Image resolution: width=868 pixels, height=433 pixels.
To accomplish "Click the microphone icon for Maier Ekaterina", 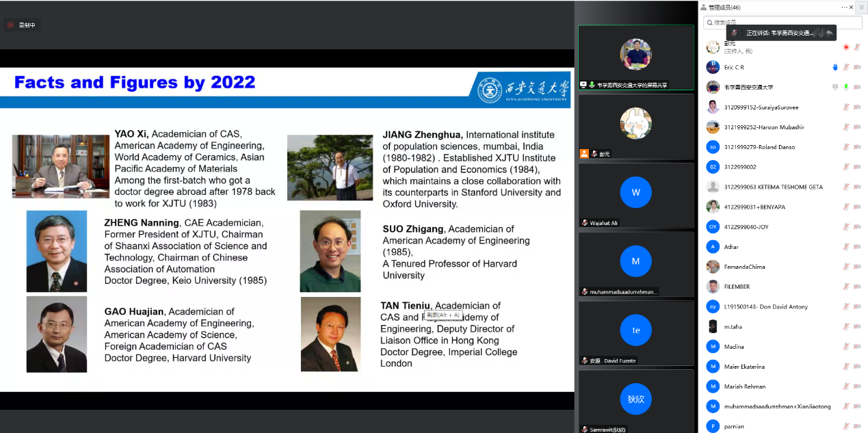I will click(846, 366).
